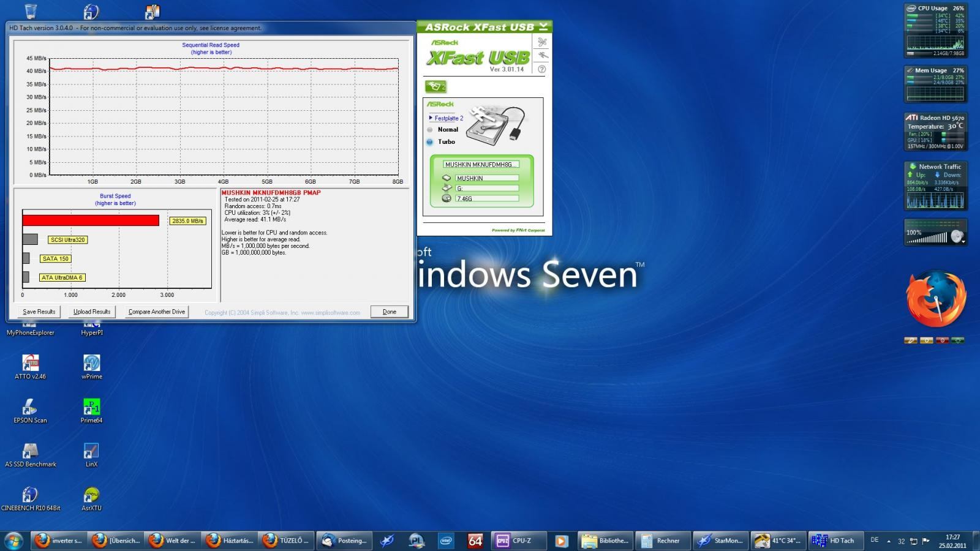Click the volume label disk icon in XFast USB
The height and width of the screenshot is (551, 980).
pos(447,178)
